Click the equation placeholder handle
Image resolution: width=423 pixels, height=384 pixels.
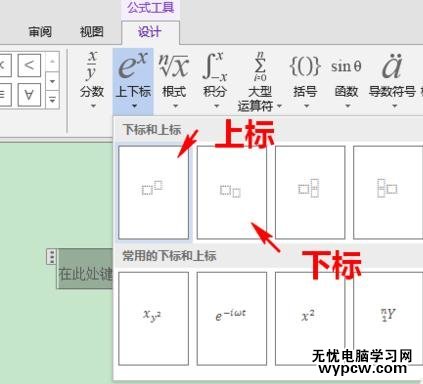(51, 257)
